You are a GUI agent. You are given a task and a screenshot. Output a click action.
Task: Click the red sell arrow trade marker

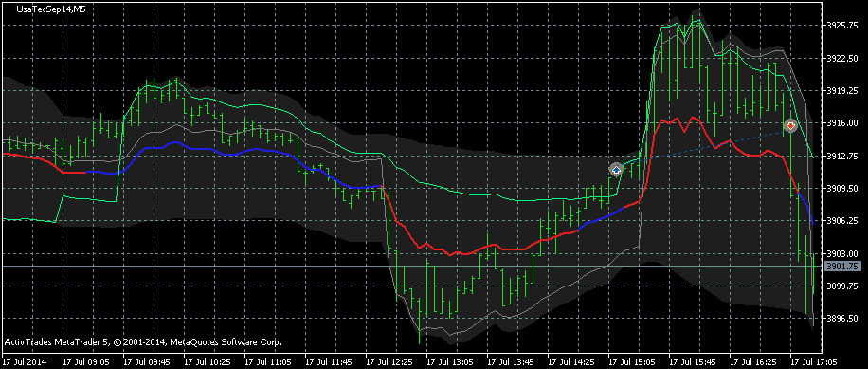click(x=790, y=126)
